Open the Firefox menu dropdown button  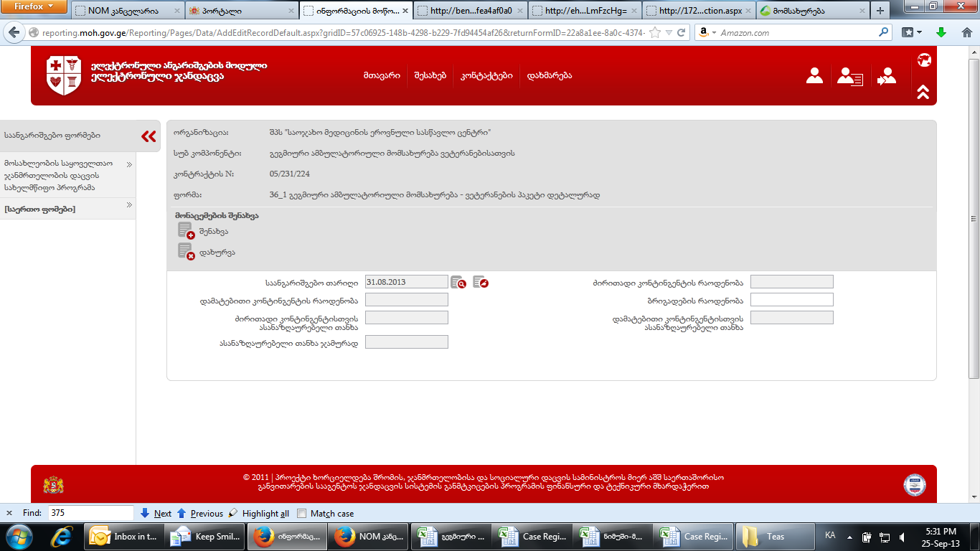(x=34, y=6)
